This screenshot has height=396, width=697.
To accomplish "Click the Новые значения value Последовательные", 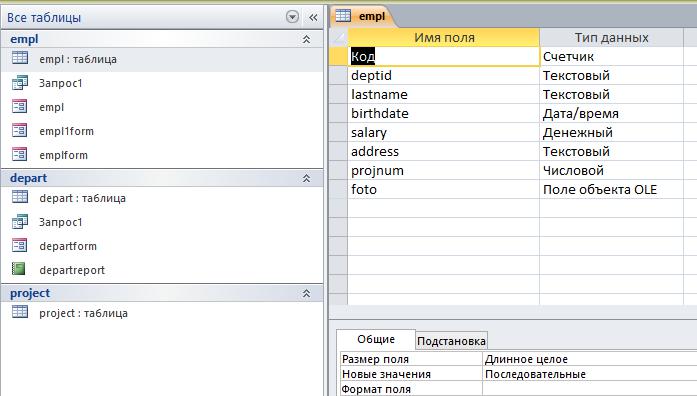I will click(x=590, y=374).
